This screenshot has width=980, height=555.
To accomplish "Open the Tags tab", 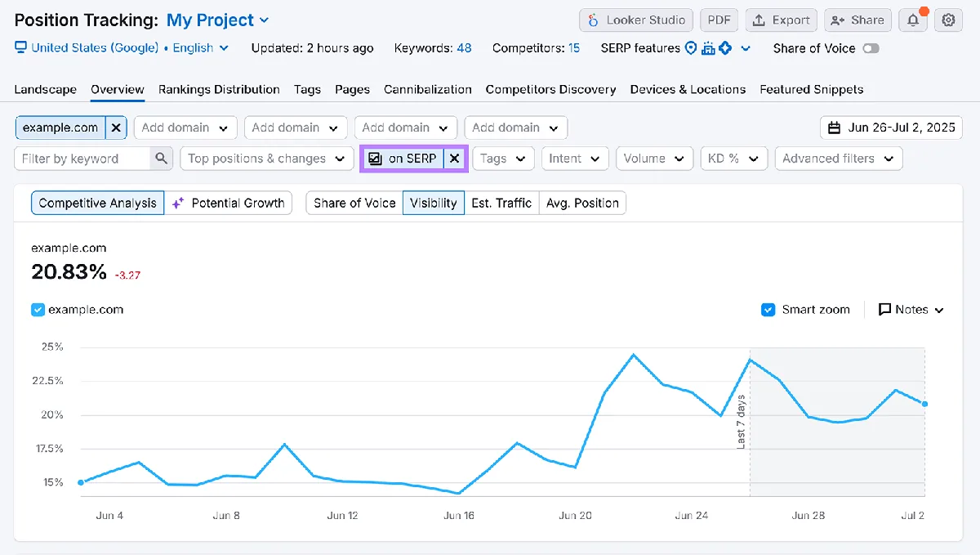I will [x=307, y=89].
